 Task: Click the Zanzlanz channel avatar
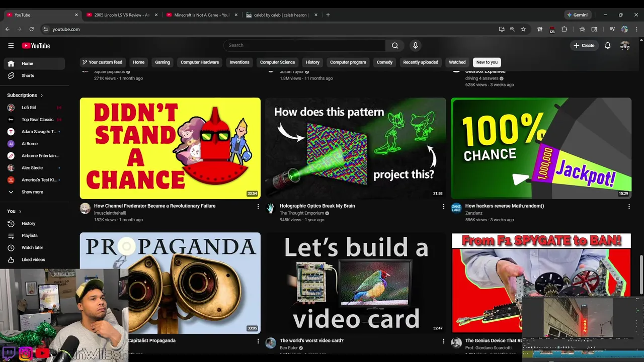[456, 208]
